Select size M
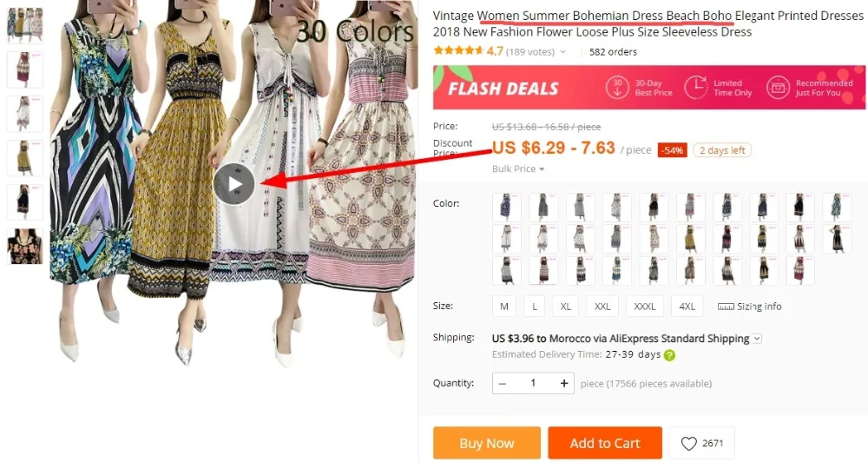Viewport: 868px width, 462px height. (x=503, y=307)
